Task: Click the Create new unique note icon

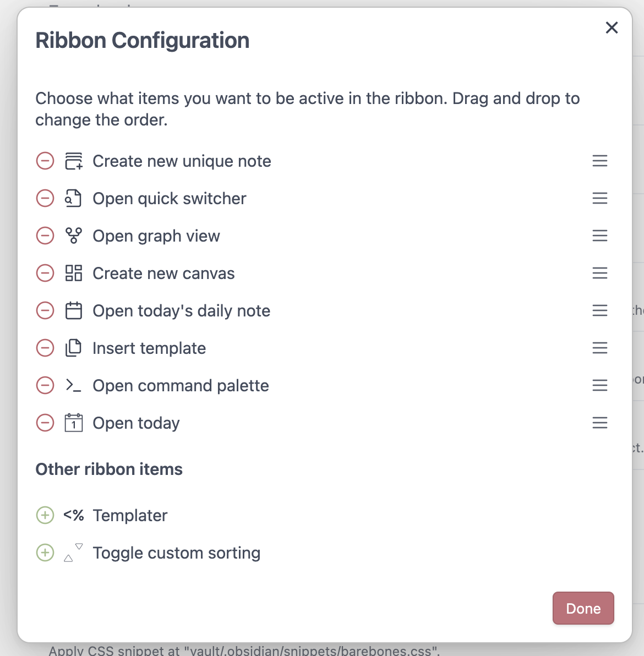Action: coord(73,161)
